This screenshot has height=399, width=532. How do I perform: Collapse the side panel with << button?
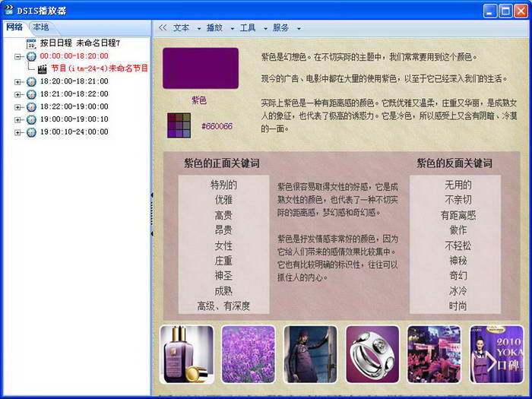click(x=163, y=28)
